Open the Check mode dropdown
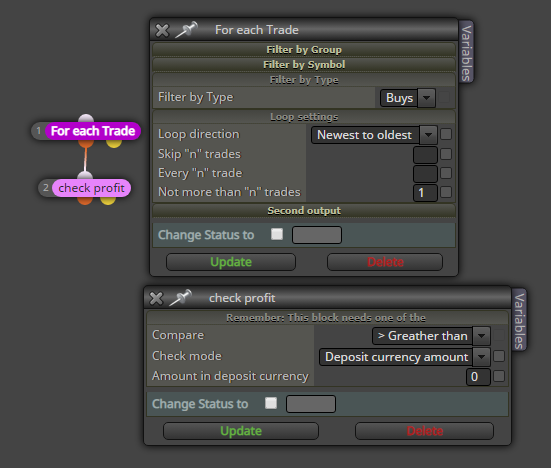Viewport: 551px width, 468px height. (404, 357)
